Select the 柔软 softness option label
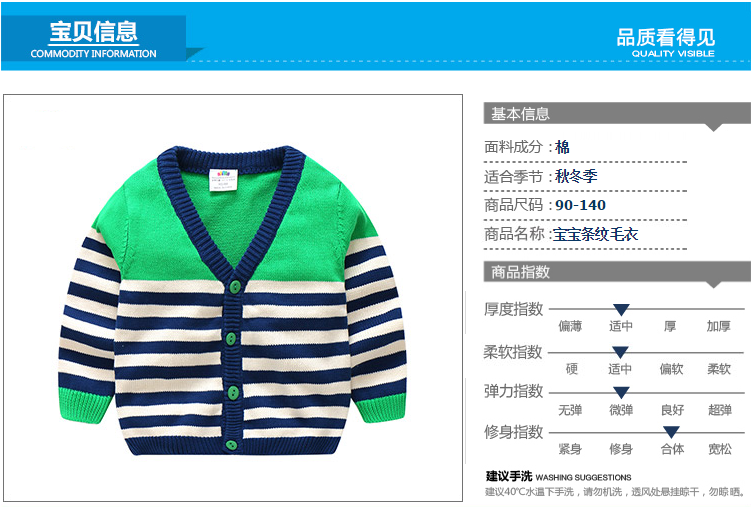Image resolution: width=752 pixels, height=507 pixels. [719, 369]
